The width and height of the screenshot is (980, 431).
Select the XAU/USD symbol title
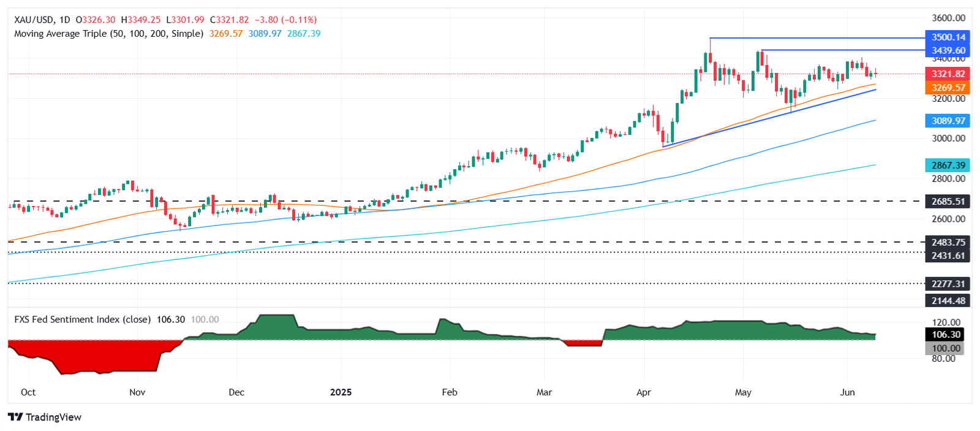point(34,20)
